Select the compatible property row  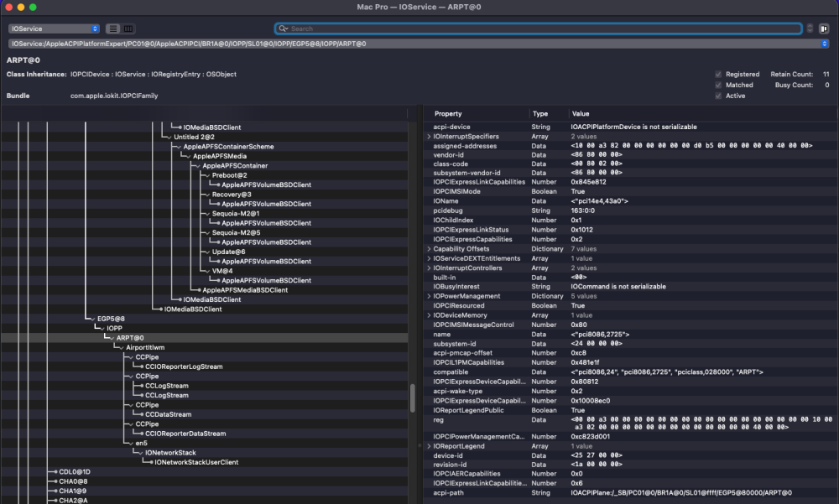[x=632, y=372]
